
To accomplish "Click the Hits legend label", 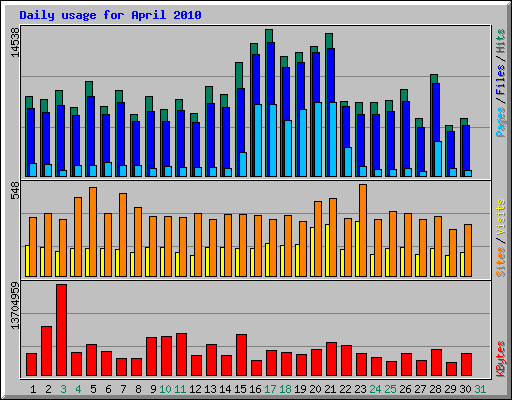I will pos(501,41).
